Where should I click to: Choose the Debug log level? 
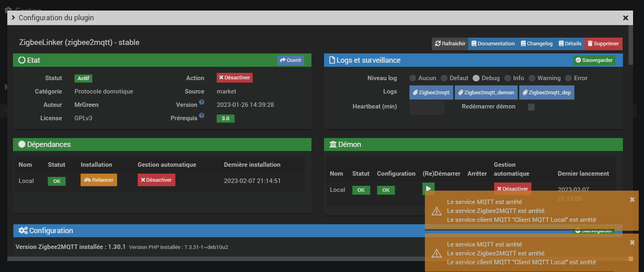pos(476,78)
